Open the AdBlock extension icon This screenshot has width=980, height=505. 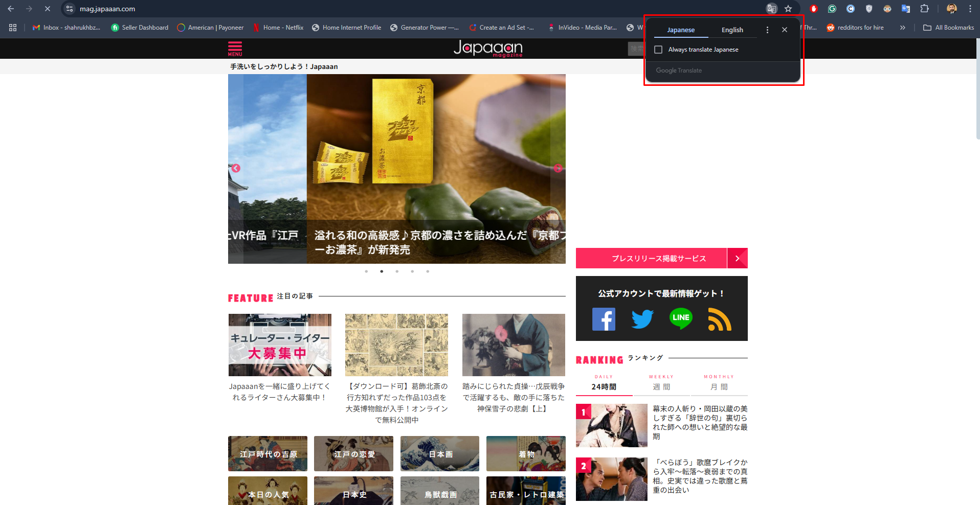tap(813, 9)
